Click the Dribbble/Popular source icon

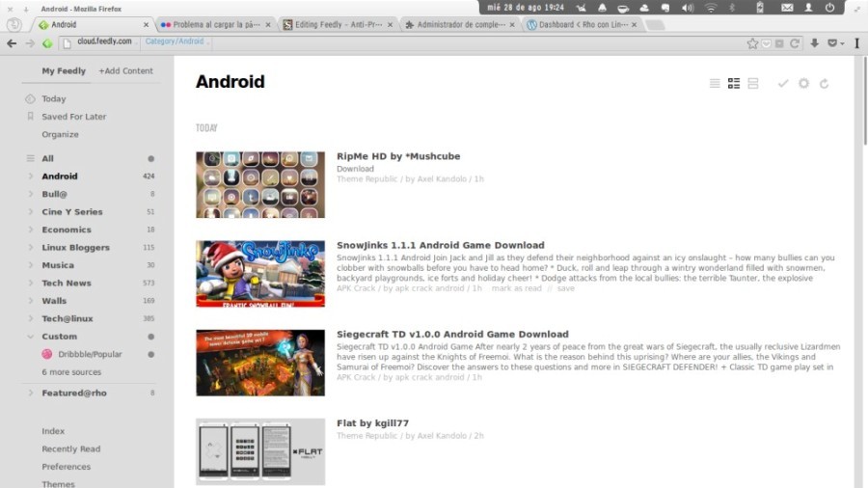tap(47, 354)
